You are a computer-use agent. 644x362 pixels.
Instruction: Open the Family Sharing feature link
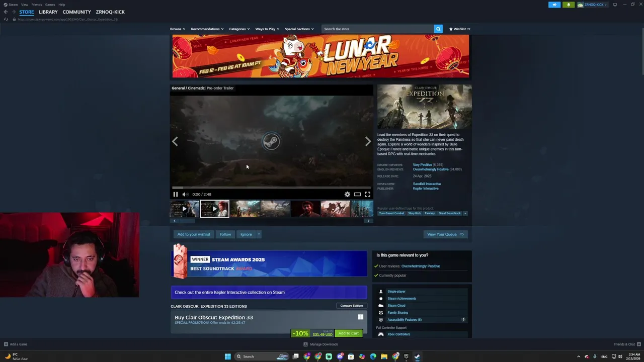[x=397, y=313]
